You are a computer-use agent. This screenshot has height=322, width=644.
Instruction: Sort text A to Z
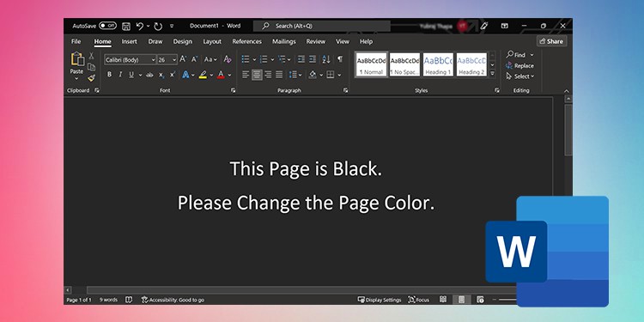[x=326, y=59]
